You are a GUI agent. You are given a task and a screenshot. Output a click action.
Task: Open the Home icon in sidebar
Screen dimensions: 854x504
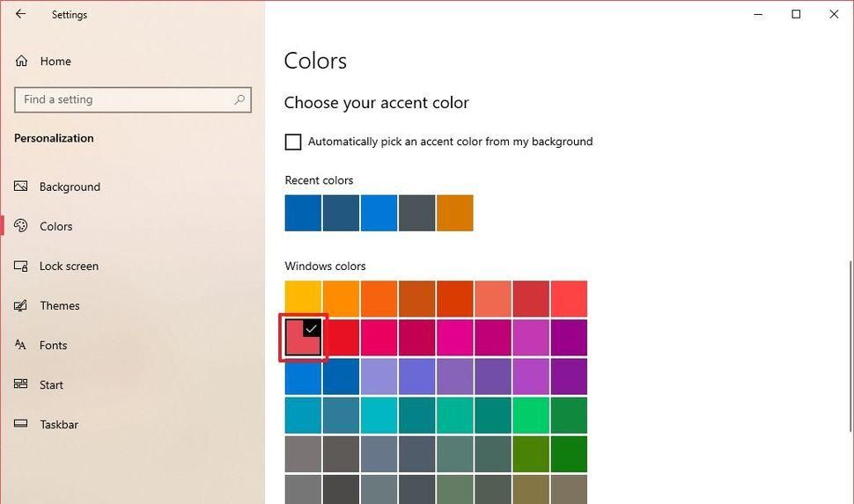point(21,61)
